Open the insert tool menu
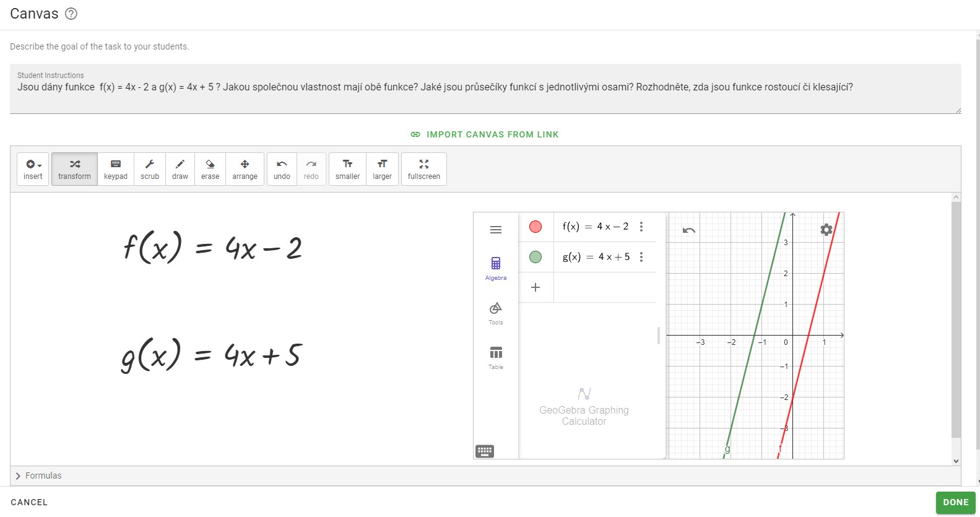 coord(33,169)
